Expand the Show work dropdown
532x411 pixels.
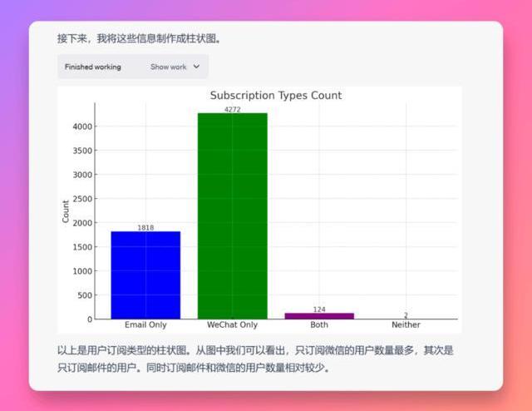tap(169, 67)
